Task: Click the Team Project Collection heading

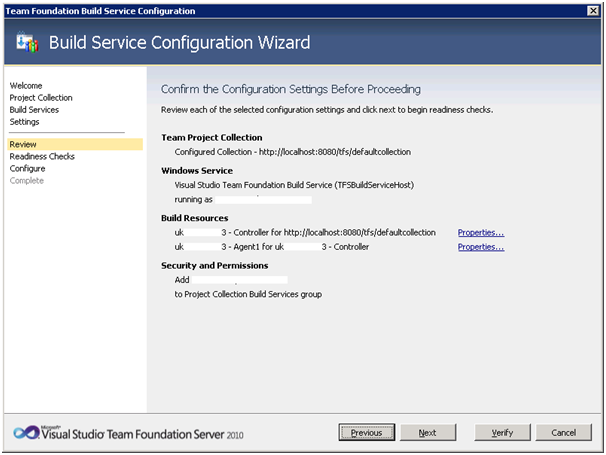Action: [212, 138]
